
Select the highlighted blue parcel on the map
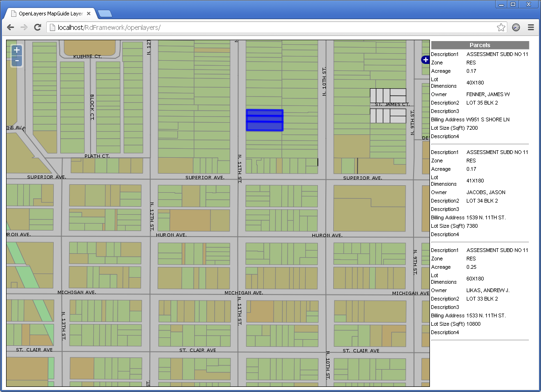(x=265, y=120)
